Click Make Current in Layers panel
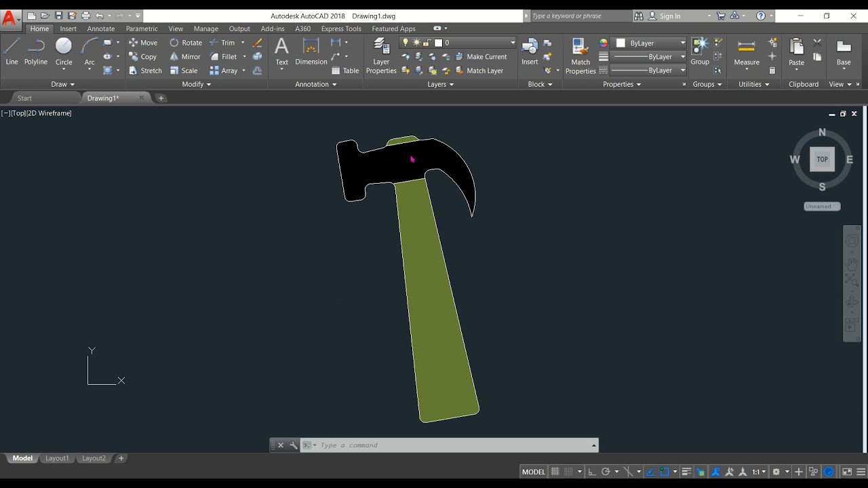Image resolution: width=868 pixels, height=488 pixels. pos(481,57)
